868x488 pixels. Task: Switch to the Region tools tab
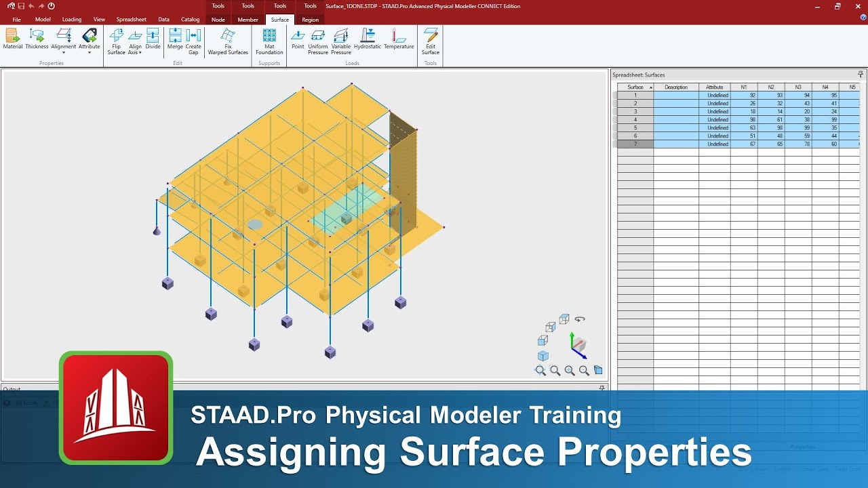click(310, 20)
